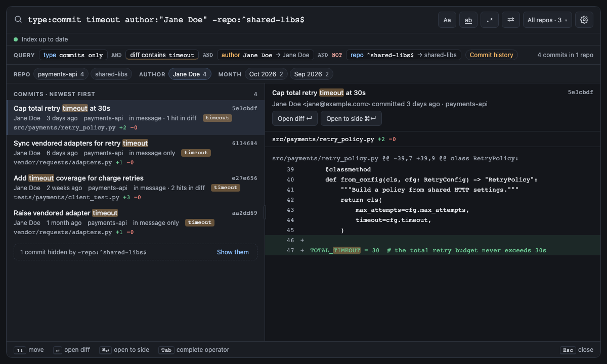Click the swap arrows icon button
Image resolution: width=607 pixels, height=364 pixels.
coord(511,20)
